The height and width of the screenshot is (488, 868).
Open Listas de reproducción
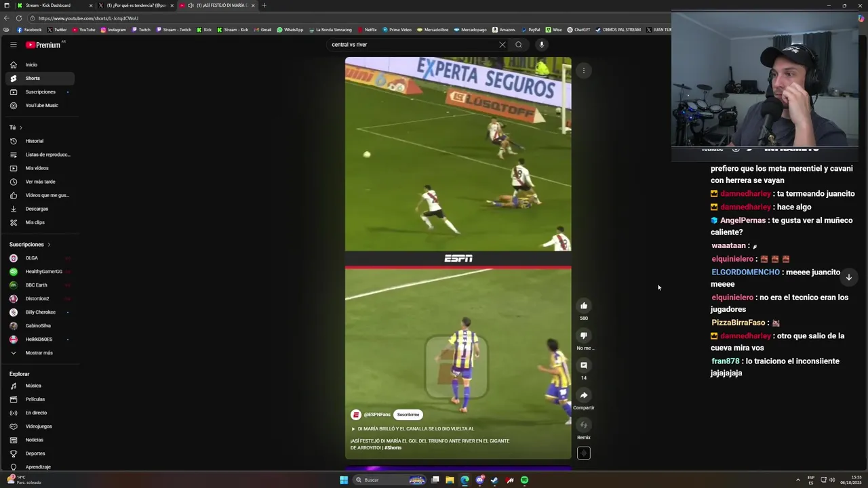(x=40, y=155)
